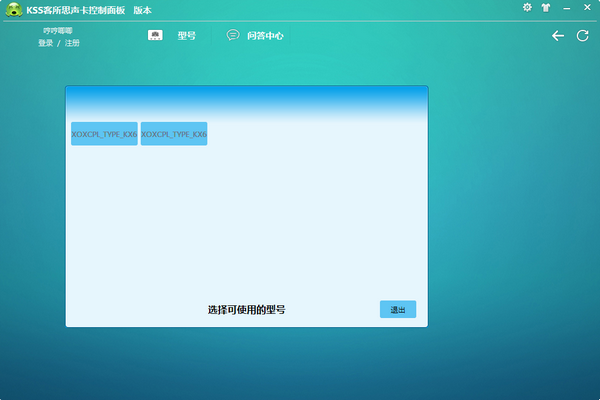Click the back arrow icon

pos(558,36)
